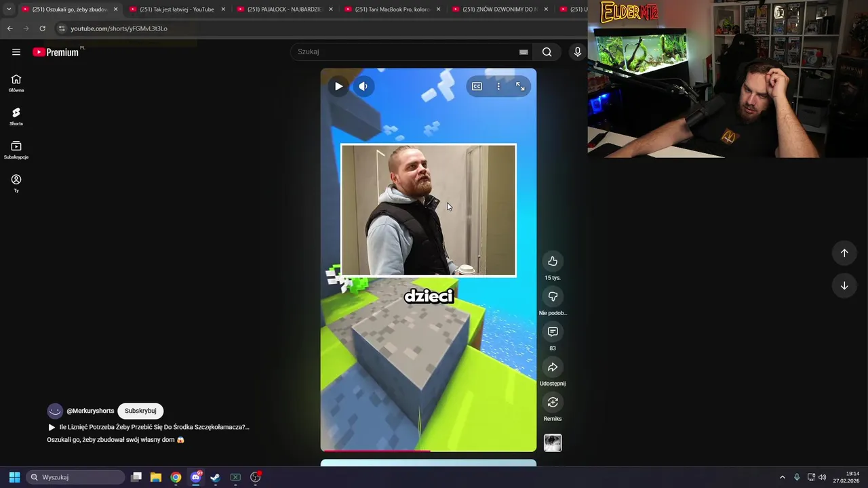Click the Wyszukaj taskbar search box
This screenshot has width=868, height=488.
tap(75, 477)
